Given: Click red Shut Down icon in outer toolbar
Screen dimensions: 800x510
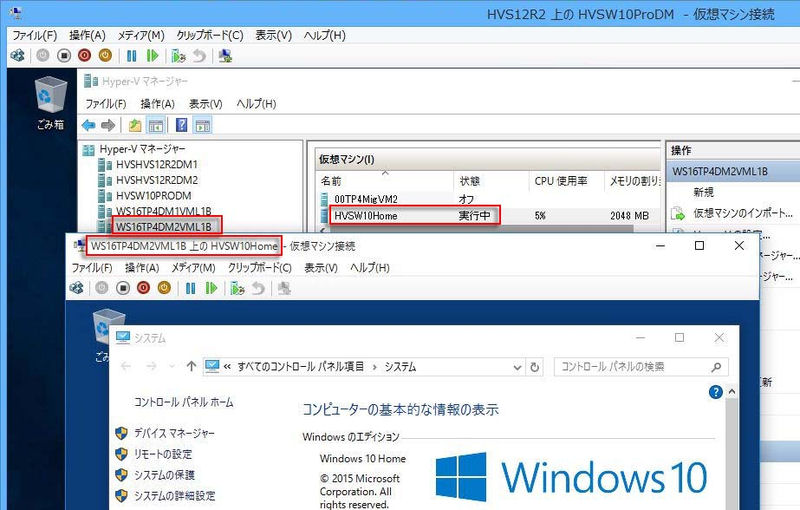Looking at the screenshot, I should pos(85,55).
